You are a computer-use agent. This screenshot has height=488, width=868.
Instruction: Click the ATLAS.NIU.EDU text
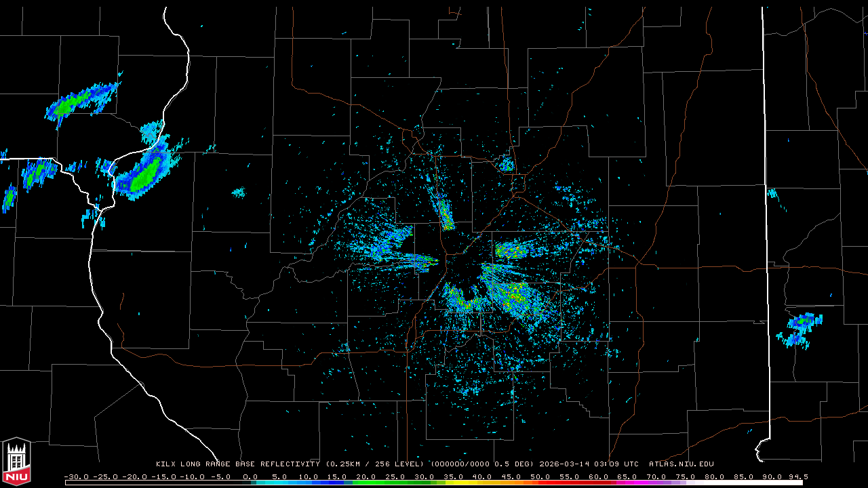[682, 464]
